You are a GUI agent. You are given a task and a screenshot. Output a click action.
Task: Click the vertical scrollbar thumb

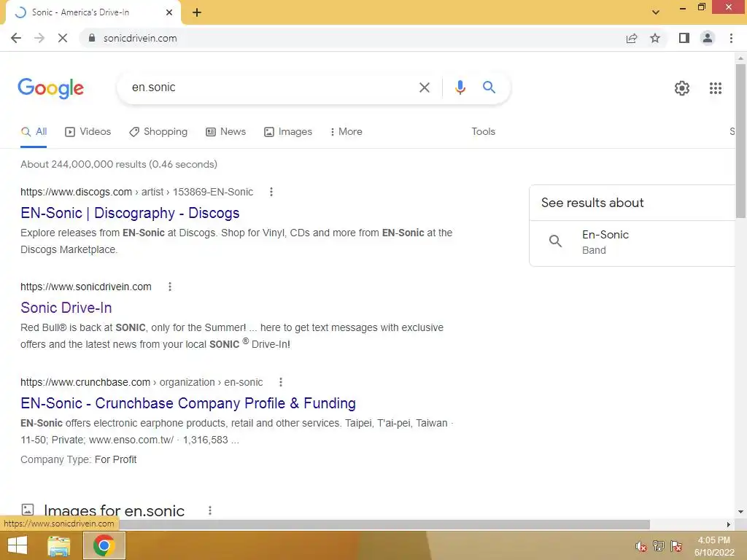740,141
